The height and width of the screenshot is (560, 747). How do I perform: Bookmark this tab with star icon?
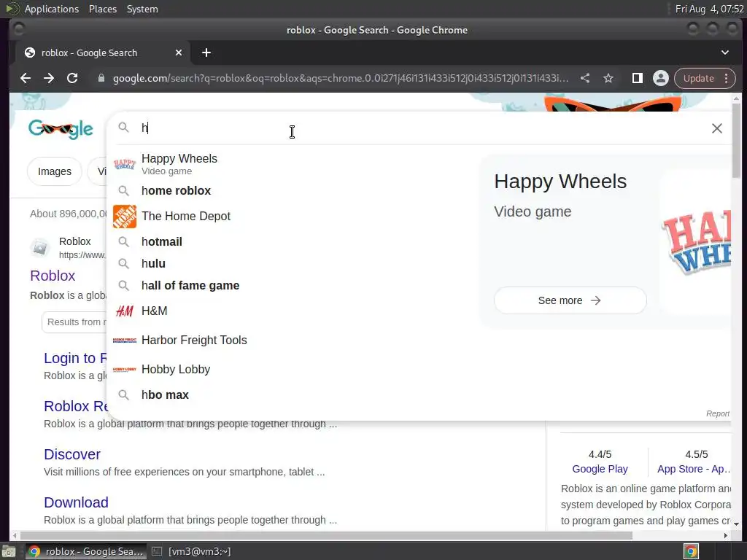click(608, 78)
